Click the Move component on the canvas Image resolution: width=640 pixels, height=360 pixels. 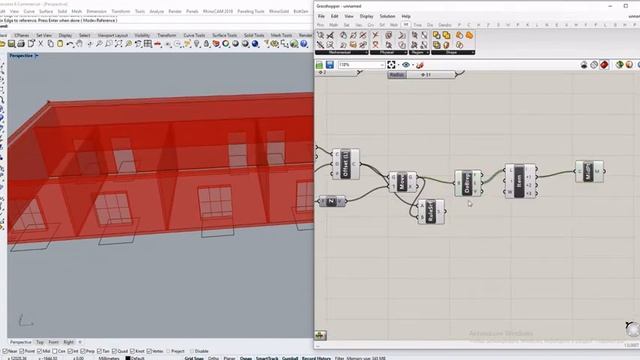click(402, 182)
